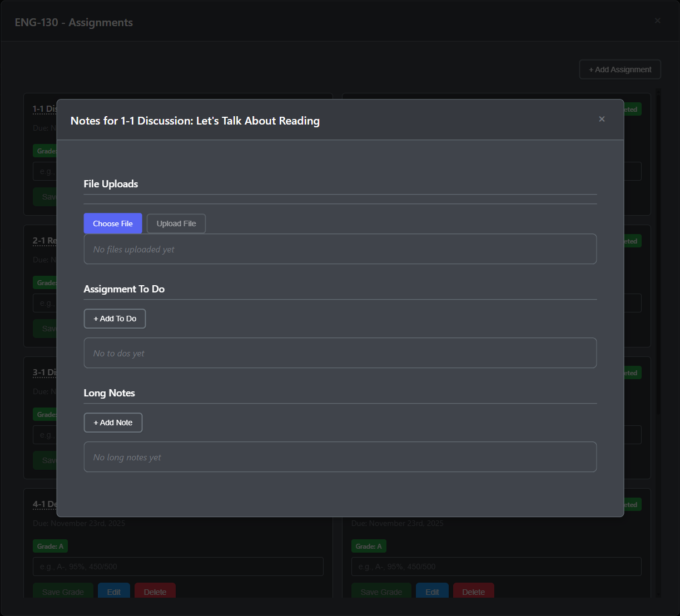Close the ENG-130 Assignments window
The image size is (680, 616).
[658, 21]
